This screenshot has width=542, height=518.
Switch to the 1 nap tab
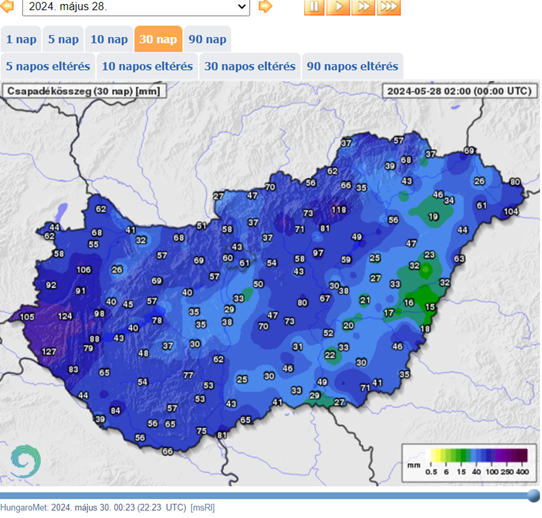coord(21,39)
